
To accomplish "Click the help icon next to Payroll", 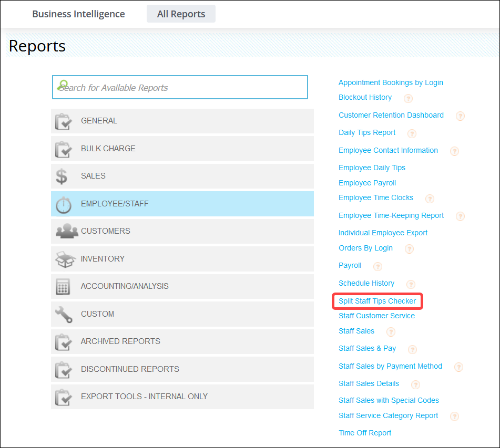I will tap(377, 266).
